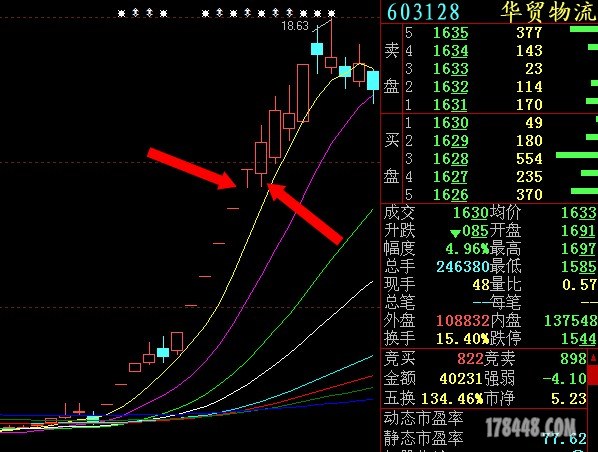Screen dimensions: 598x452
Task: Click the 静态市盈率 label
Action: pyautogui.click(x=423, y=439)
